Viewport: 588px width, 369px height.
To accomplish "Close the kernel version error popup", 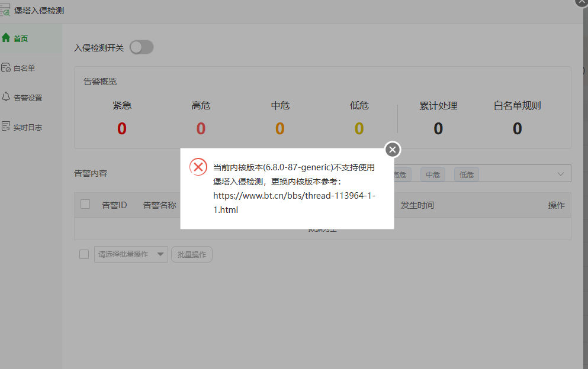I will (x=393, y=150).
